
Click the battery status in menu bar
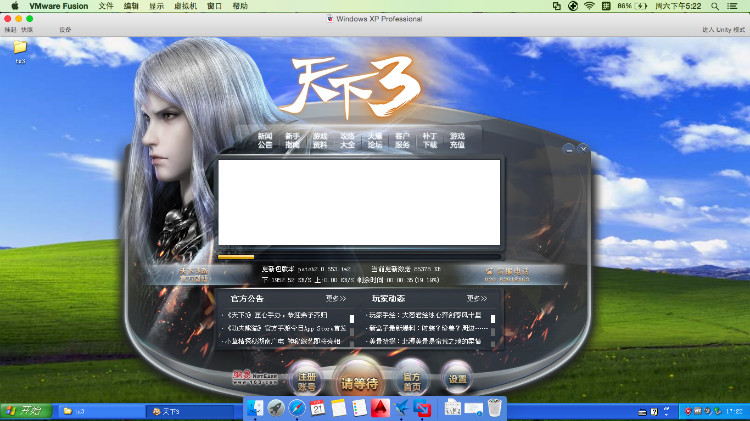(632, 6)
